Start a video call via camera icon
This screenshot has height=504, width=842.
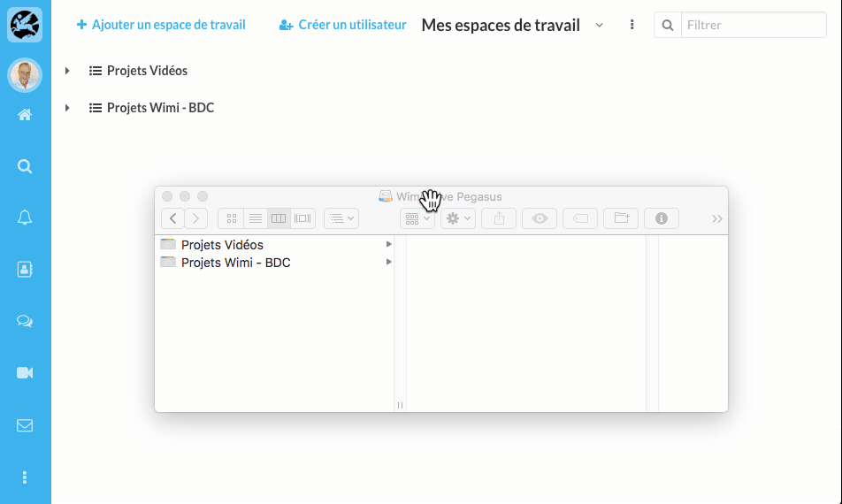(x=25, y=373)
